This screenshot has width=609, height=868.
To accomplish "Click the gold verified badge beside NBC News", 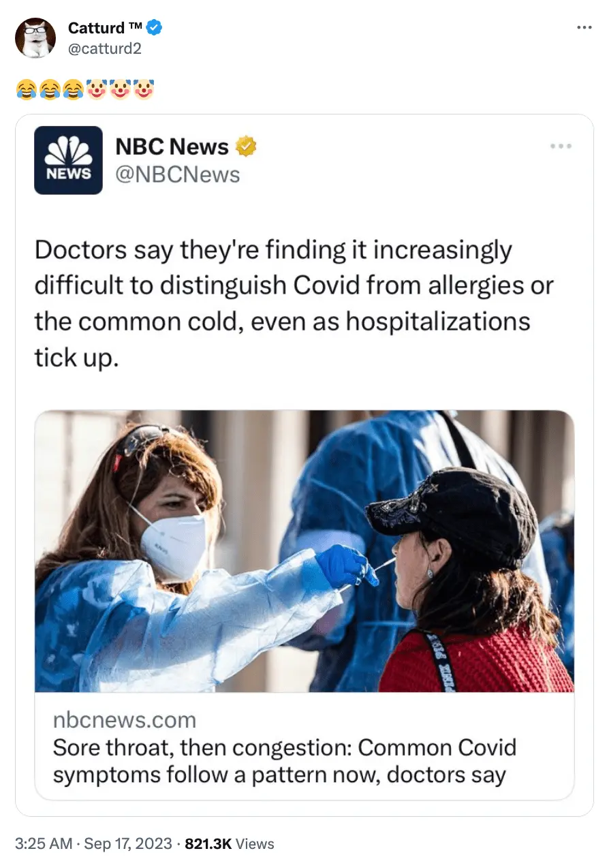I will tap(246, 146).
